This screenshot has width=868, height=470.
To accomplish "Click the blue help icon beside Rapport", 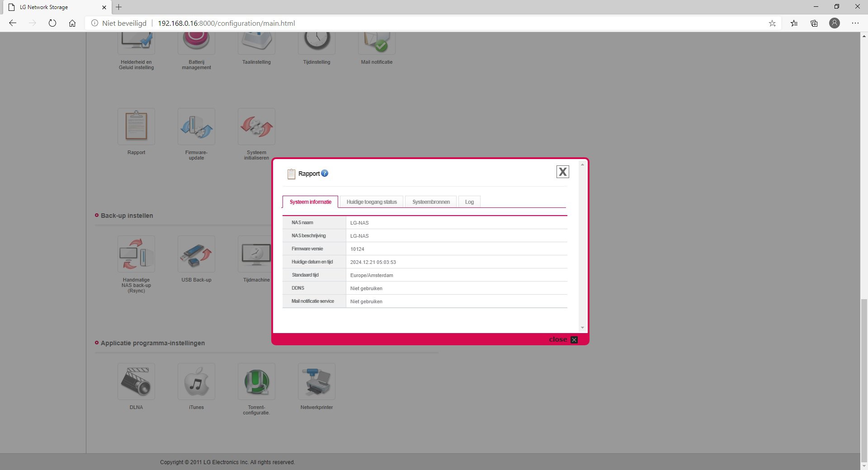I will coord(325,173).
